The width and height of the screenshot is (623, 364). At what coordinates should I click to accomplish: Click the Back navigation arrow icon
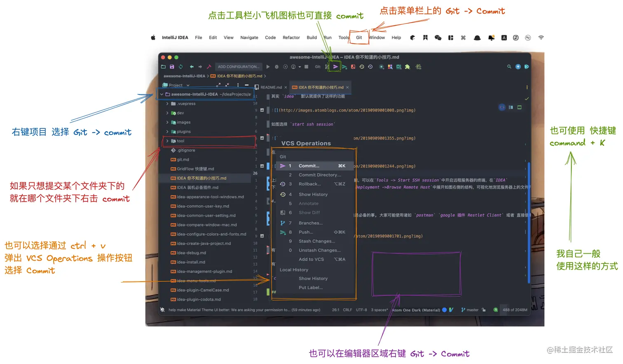point(192,67)
